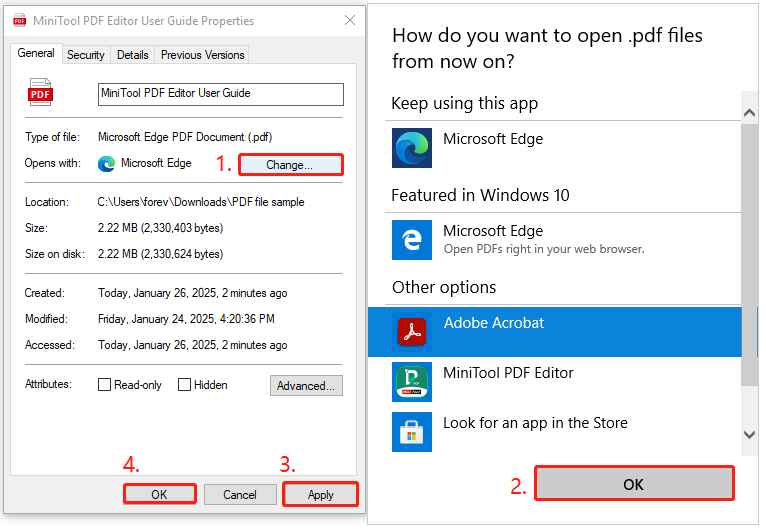Click the scroll down arrow in app list

[749, 434]
